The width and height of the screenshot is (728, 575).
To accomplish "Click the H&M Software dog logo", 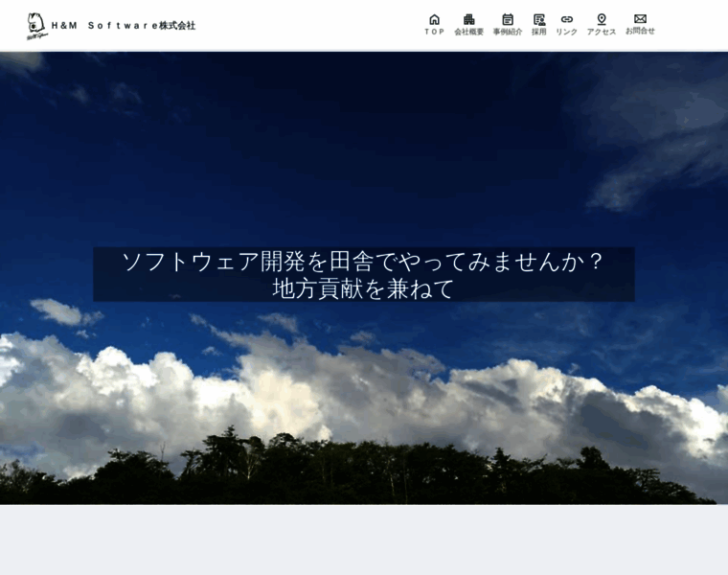I will (x=36, y=26).
